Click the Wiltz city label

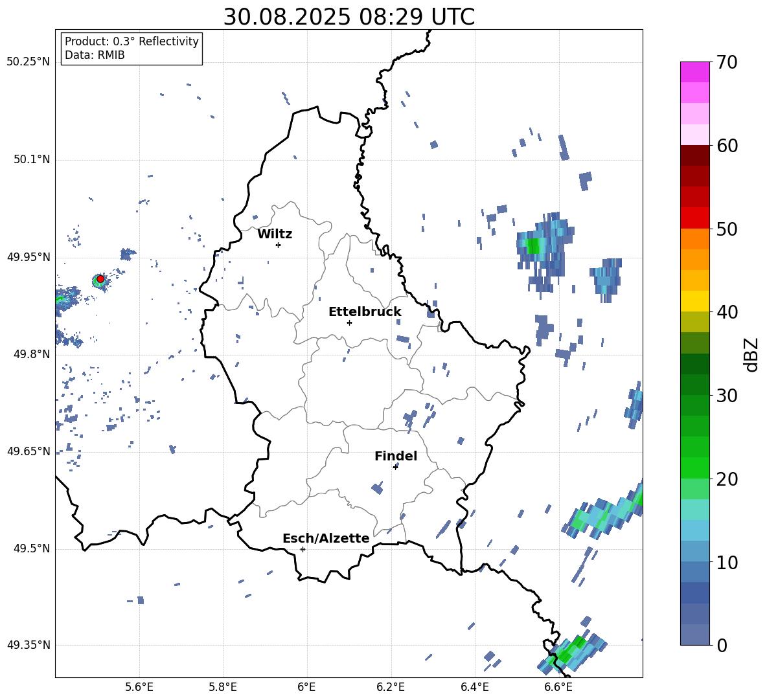[x=275, y=234]
